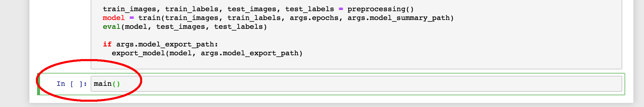
Task: Click the blank line between eval and if
Action: 356,36
